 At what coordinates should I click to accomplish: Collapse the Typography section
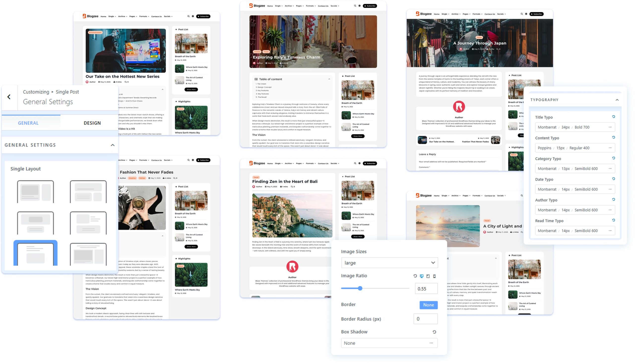617,100
